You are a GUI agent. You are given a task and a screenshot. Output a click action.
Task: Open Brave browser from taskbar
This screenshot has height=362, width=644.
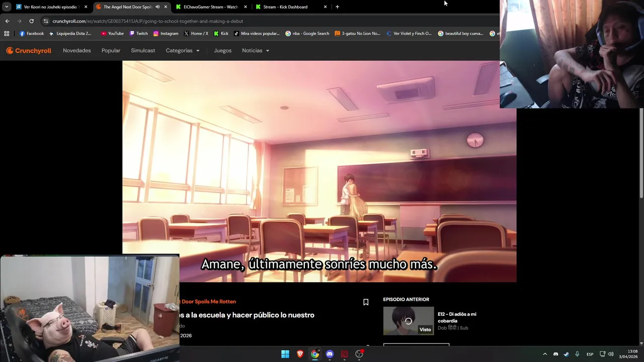tap(300, 354)
